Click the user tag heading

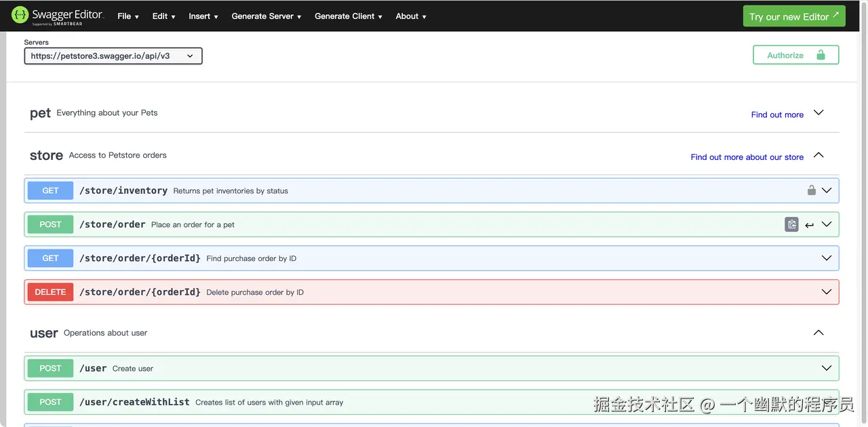coord(44,333)
